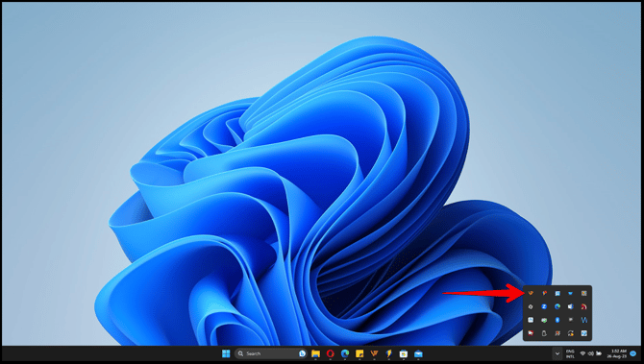The width and height of the screenshot is (644, 364).
Task: Open Microsoft Edge from the taskbar
Action: (x=345, y=353)
